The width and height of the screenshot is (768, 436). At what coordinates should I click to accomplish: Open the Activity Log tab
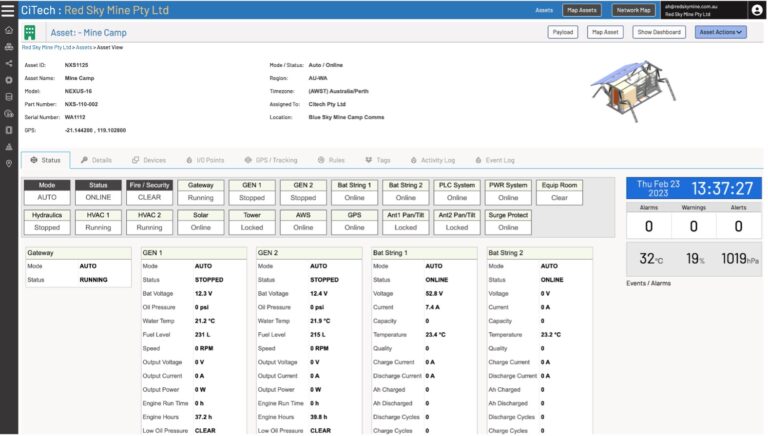coord(433,160)
